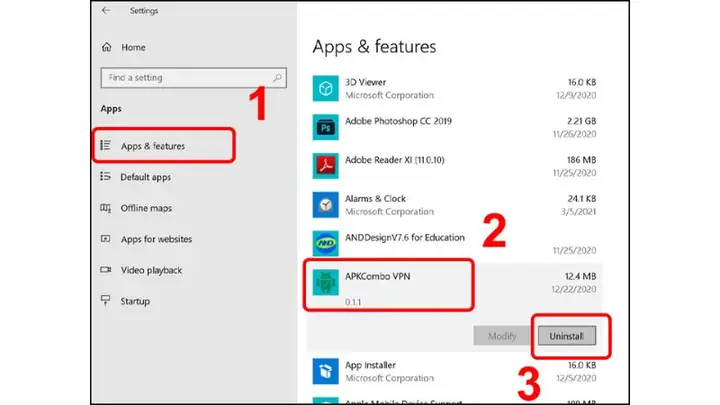720x405 pixels.
Task: Click the ANDDesign app icon
Action: (x=326, y=243)
